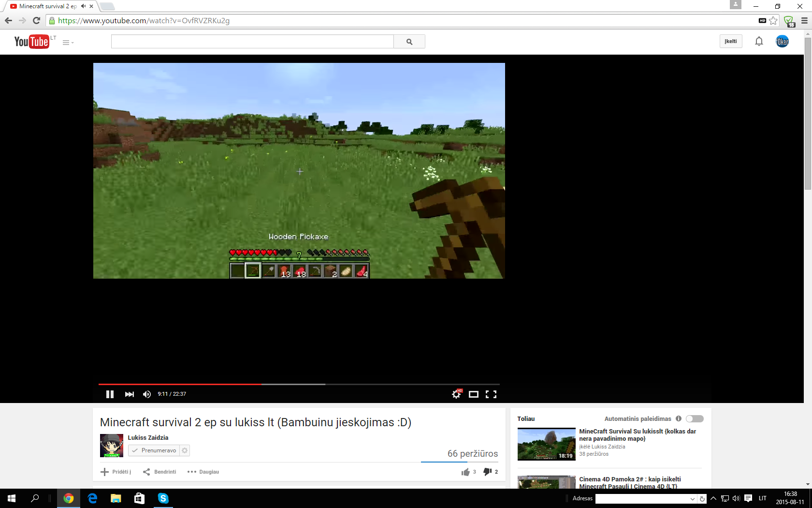Open Skype from taskbar

(x=163, y=498)
